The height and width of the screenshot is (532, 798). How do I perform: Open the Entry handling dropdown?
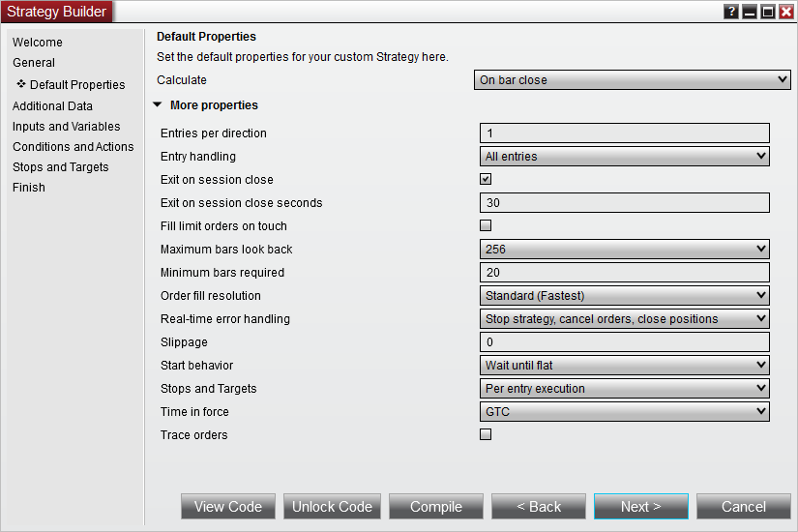[625, 157]
